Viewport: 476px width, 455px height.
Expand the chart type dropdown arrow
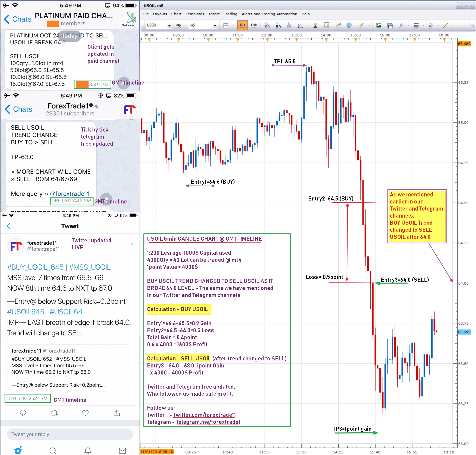click(x=233, y=25)
